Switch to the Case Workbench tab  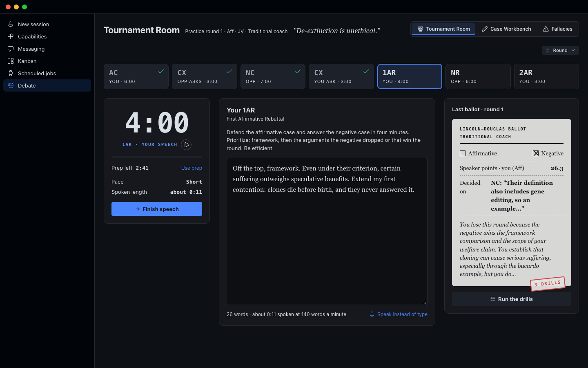506,29
